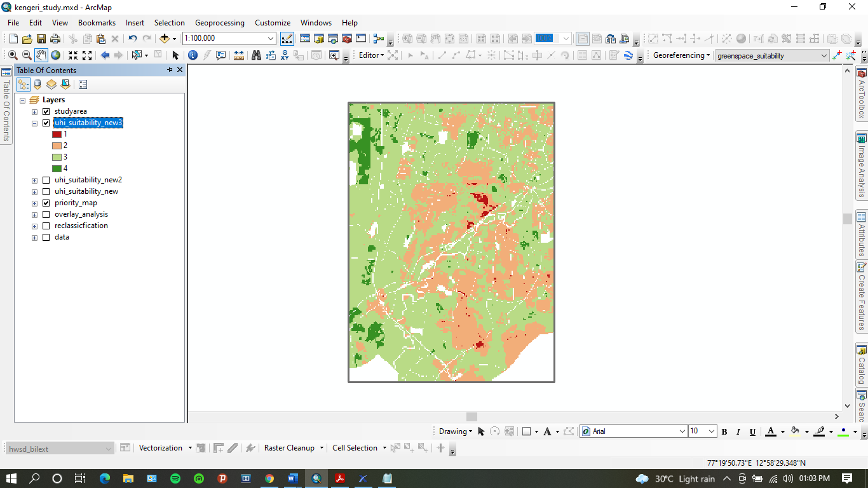Image resolution: width=868 pixels, height=488 pixels.
Task: Open the ArcToolbox panel
Action: (862, 95)
